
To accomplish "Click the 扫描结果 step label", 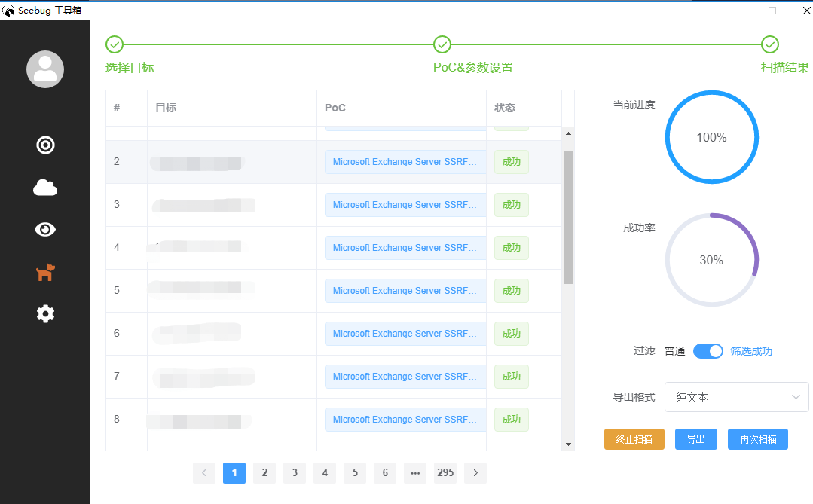I will tap(784, 67).
